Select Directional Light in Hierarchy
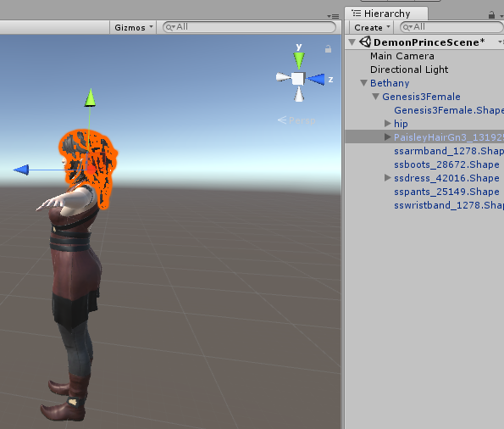504x429 pixels. pos(409,70)
